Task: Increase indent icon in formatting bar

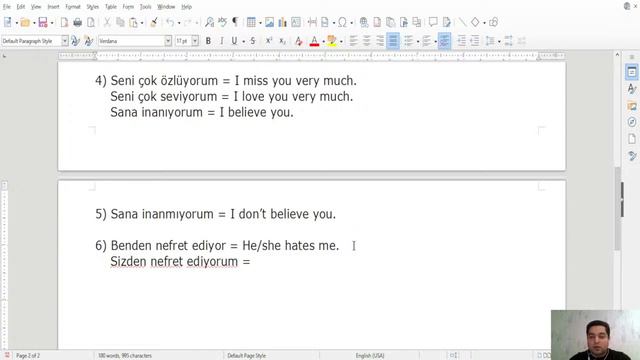Action: tap(462, 41)
